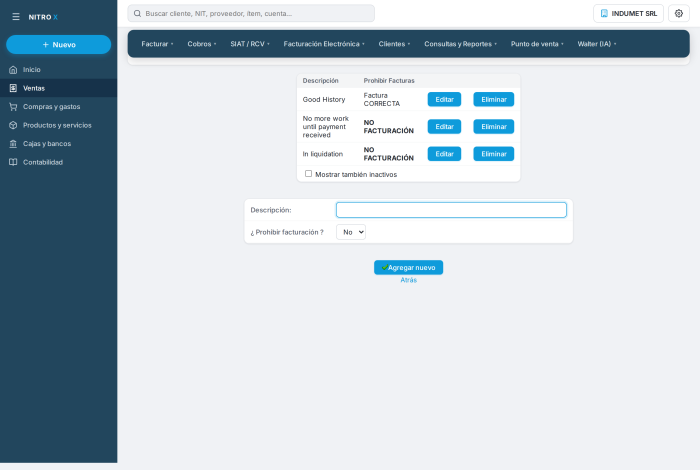Click the Factura CORRECTA cell
Screen dimensions: 700x470
pos(382,100)
